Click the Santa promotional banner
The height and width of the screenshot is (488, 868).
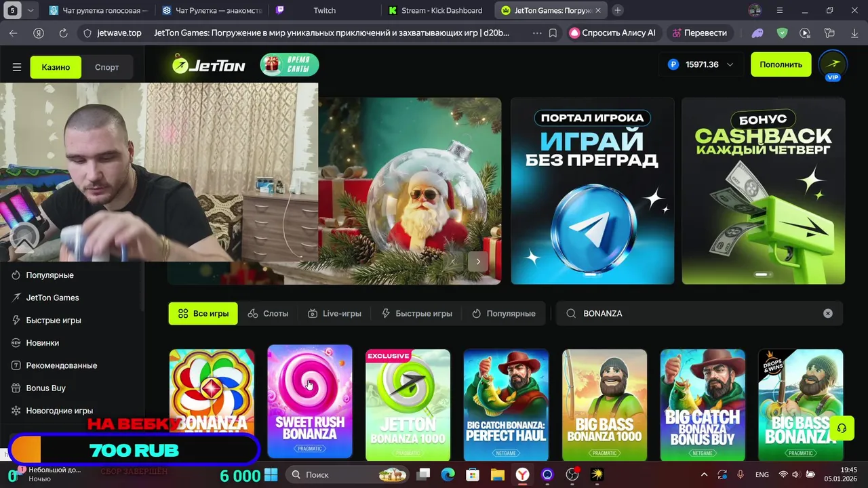coord(409,190)
